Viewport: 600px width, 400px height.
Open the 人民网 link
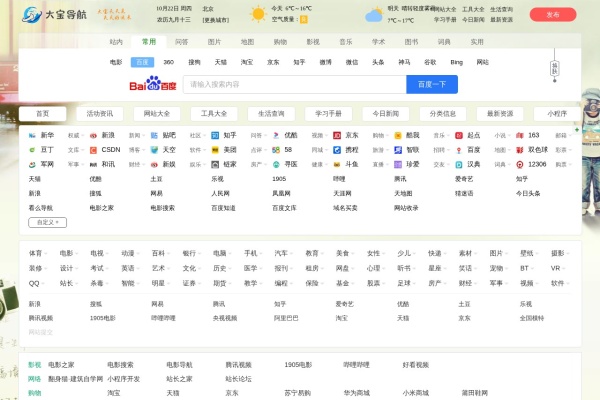(220, 194)
